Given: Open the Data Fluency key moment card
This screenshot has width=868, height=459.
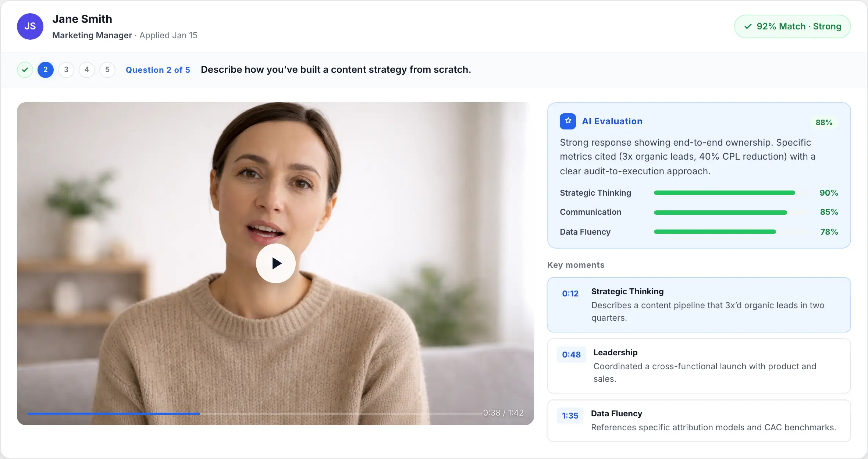Looking at the screenshot, I should coord(699,421).
